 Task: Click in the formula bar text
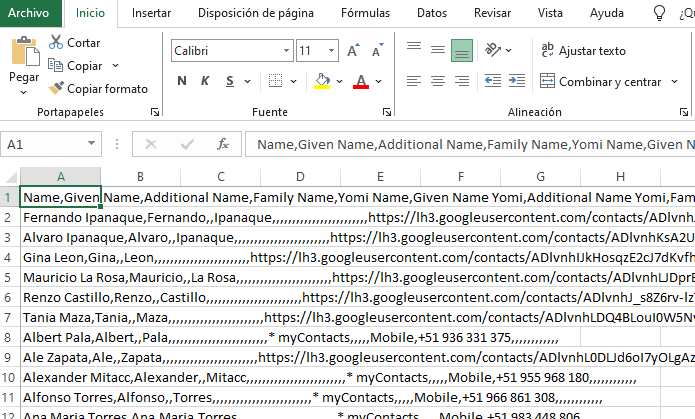point(470,144)
